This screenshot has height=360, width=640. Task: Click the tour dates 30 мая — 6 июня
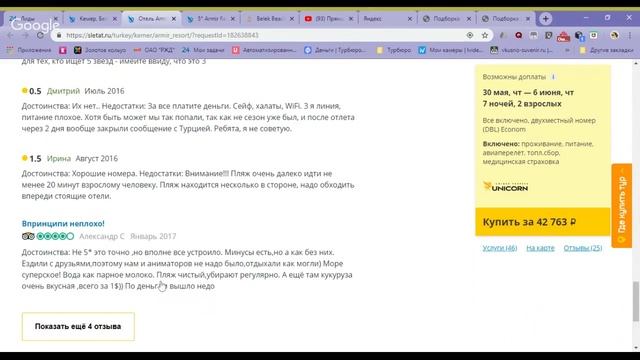coord(528,93)
